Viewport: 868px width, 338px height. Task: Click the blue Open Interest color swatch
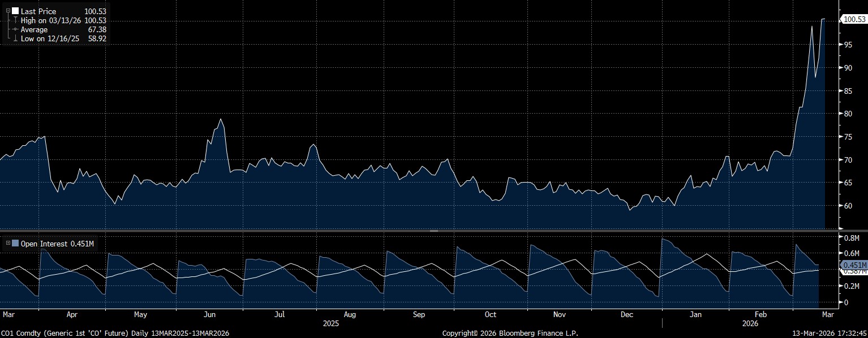click(15, 244)
